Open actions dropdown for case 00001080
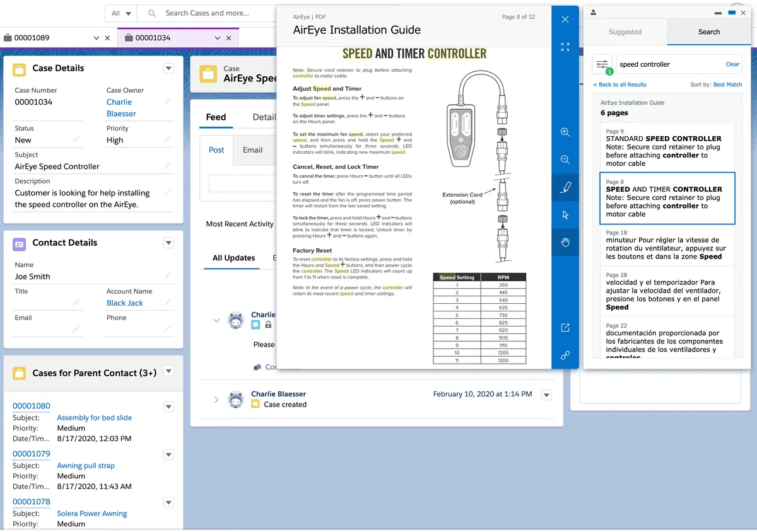 (x=168, y=407)
